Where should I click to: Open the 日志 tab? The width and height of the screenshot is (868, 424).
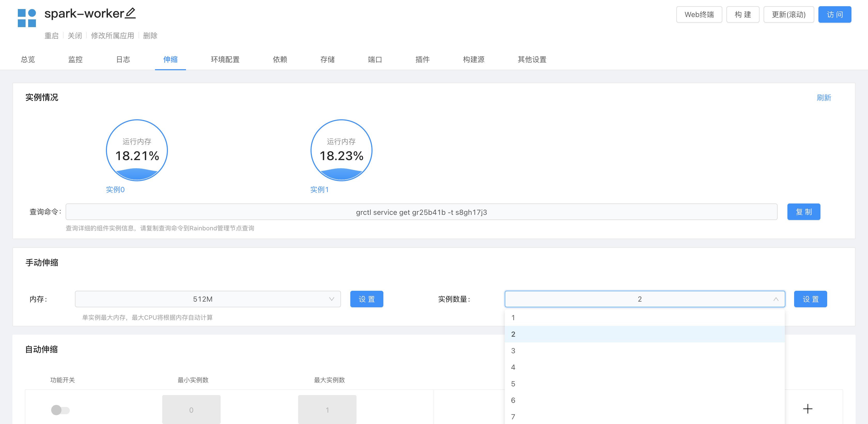coord(123,59)
